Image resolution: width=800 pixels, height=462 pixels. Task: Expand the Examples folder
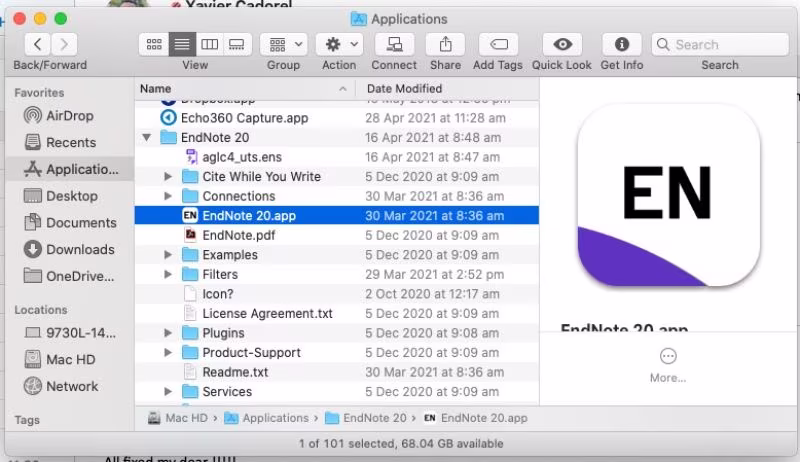click(x=168, y=254)
